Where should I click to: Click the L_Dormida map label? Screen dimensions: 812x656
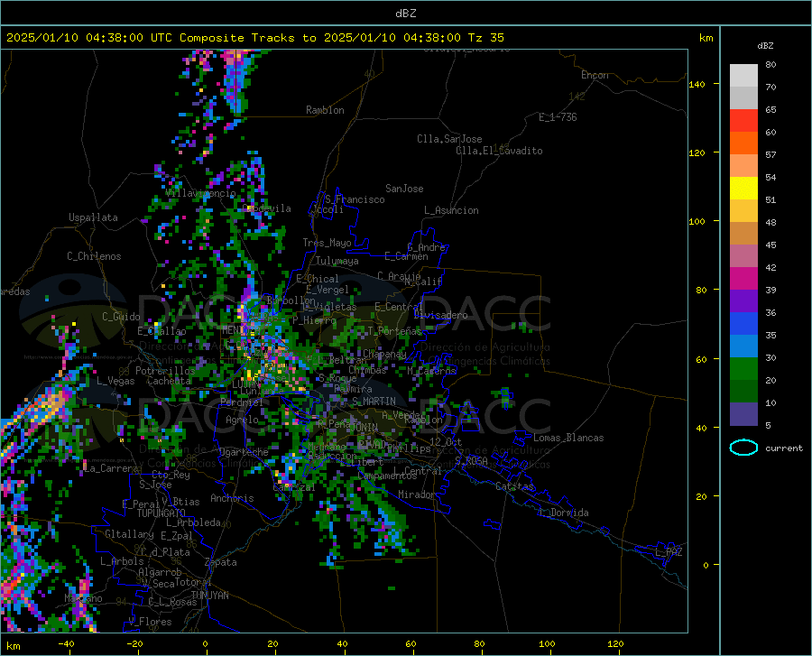(563, 513)
